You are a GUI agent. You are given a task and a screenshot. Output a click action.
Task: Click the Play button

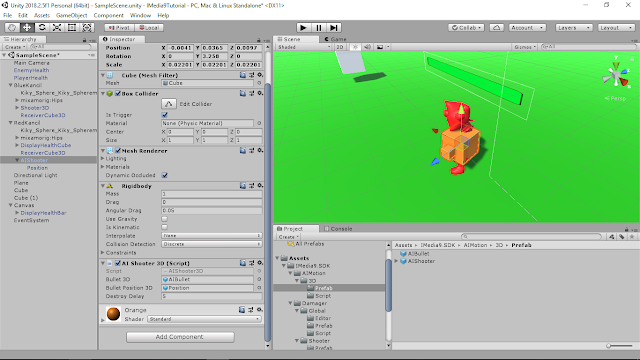[303, 27]
